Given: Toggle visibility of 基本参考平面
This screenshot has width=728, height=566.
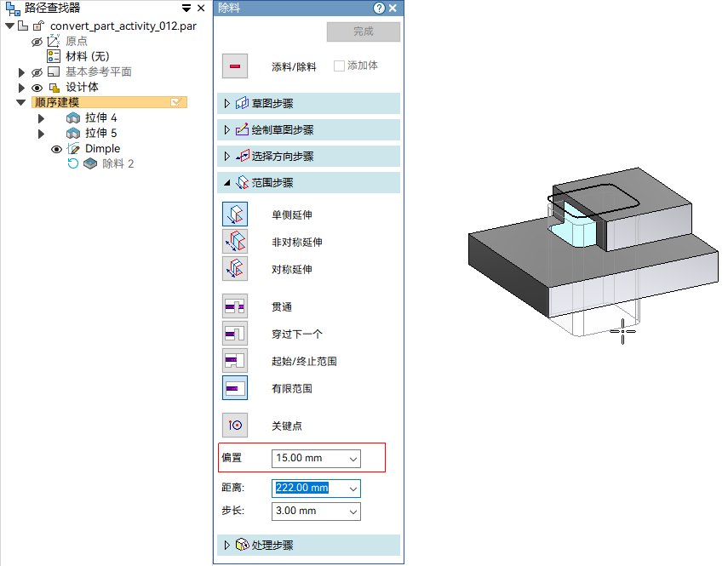Looking at the screenshot, I should (37, 72).
